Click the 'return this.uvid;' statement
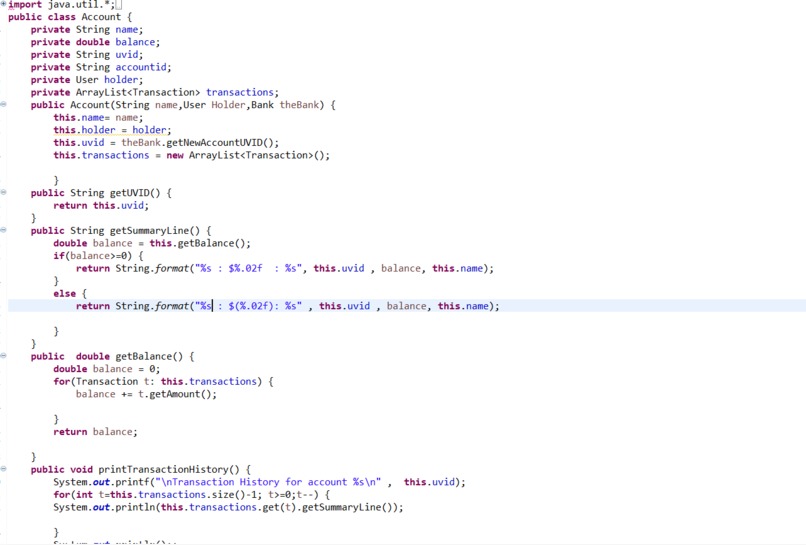Screen dimensions: 806x545 pos(101,206)
